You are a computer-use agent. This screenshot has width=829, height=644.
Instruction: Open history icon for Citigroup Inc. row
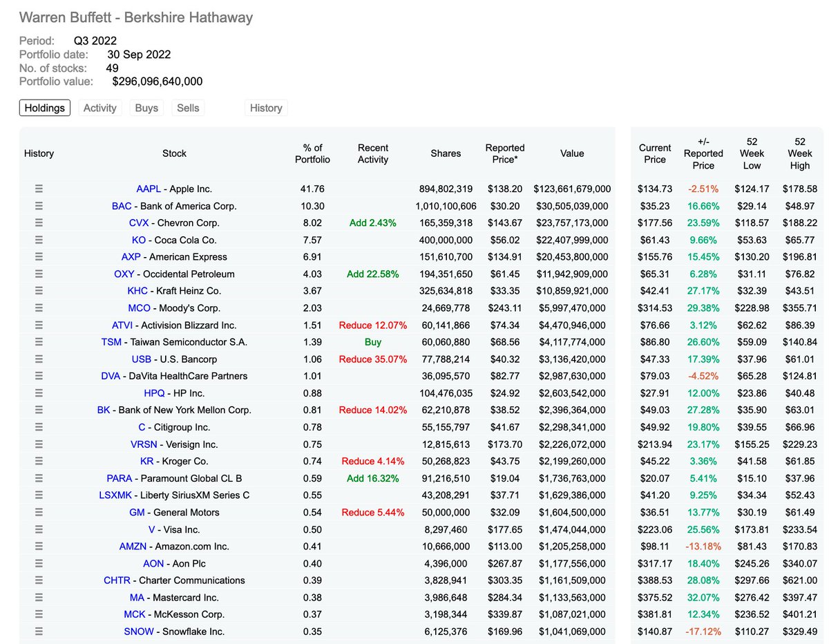coord(39,427)
